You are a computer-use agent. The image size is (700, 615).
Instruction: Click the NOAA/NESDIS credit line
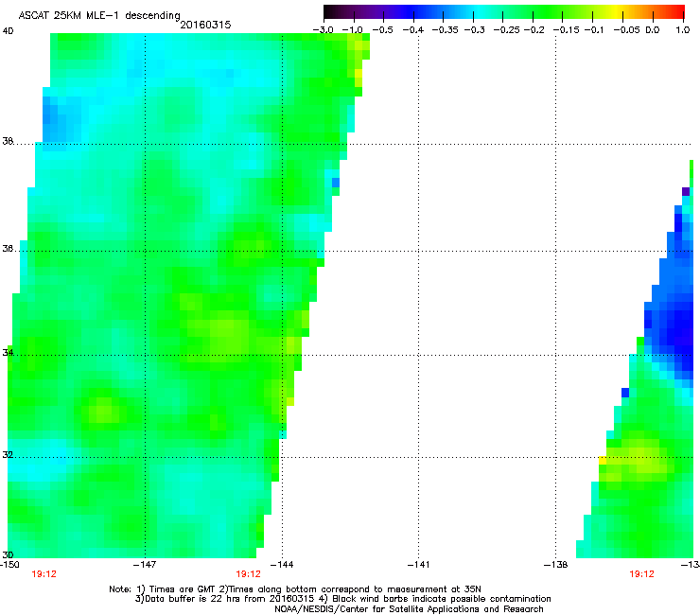coord(409,609)
